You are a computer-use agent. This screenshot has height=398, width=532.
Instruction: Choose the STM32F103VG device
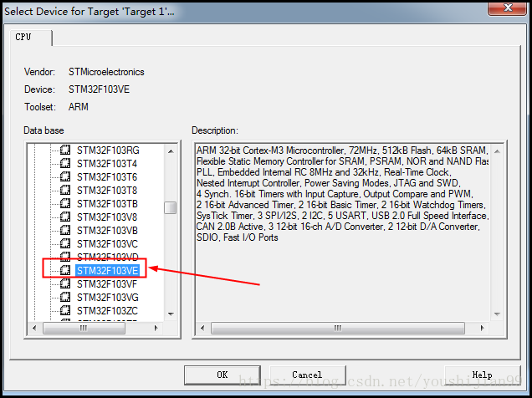tap(108, 298)
